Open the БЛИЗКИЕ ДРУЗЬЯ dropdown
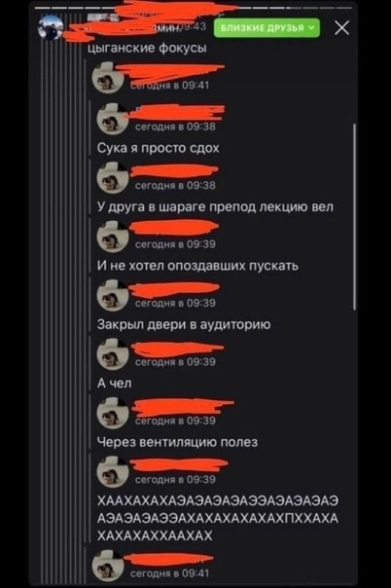This screenshot has height=588, width=391. point(267,28)
